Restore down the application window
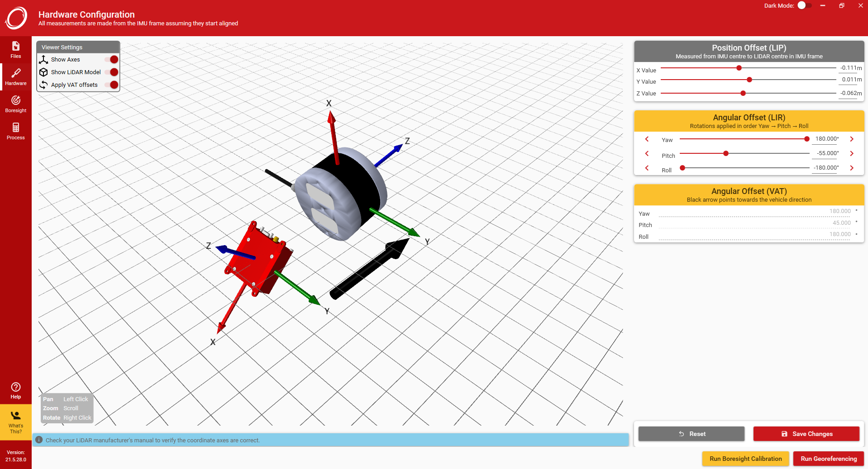This screenshot has width=868, height=469. click(842, 5)
